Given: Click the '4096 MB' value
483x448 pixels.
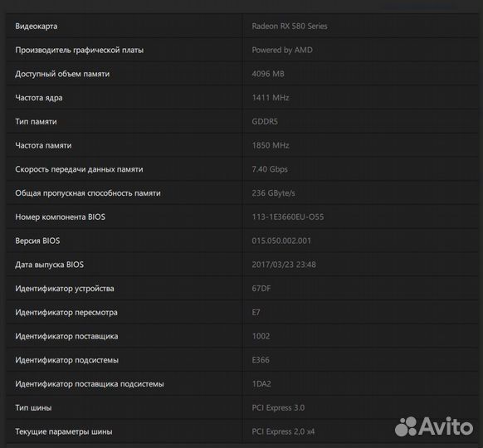Looking at the screenshot, I should pyautogui.click(x=268, y=74).
